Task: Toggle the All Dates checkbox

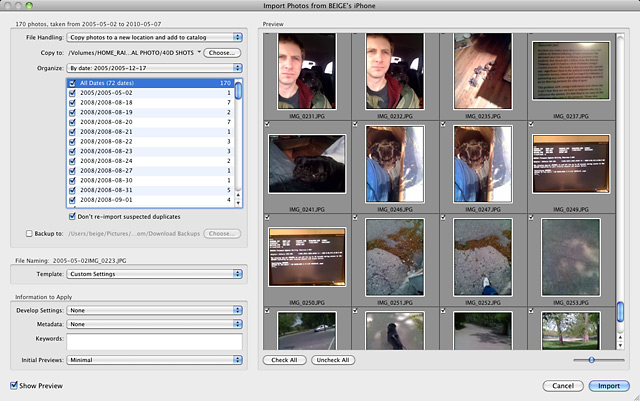Action: [x=72, y=83]
